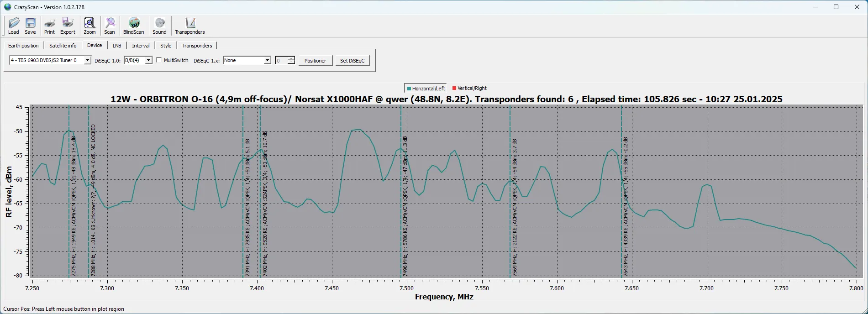Open the LNB tab
This screenshot has width=868, height=314.
117,46
